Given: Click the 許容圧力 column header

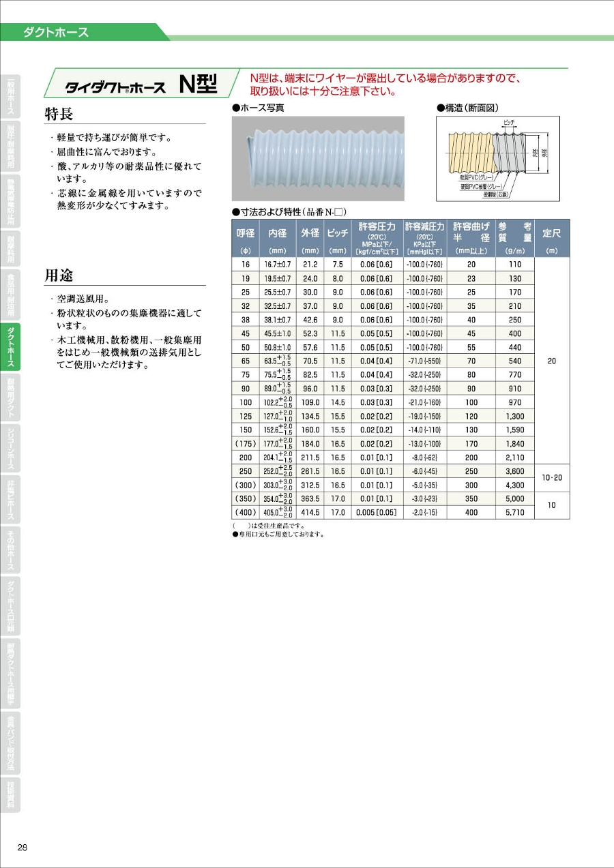Looking at the screenshot, I should [376, 238].
